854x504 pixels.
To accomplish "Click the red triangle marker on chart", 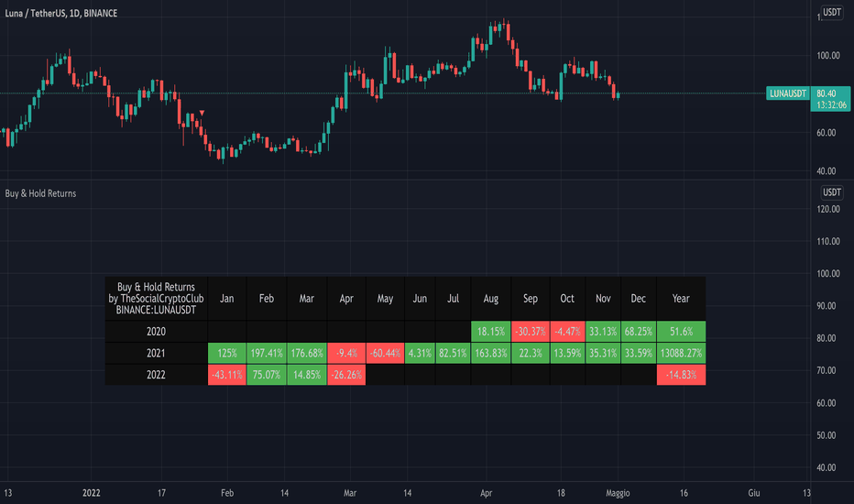I will point(203,113).
